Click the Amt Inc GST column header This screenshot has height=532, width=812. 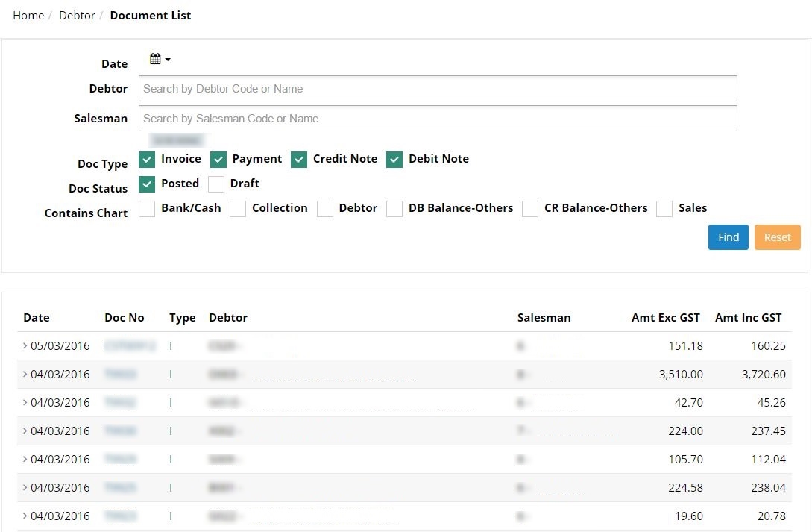pos(749,318)
